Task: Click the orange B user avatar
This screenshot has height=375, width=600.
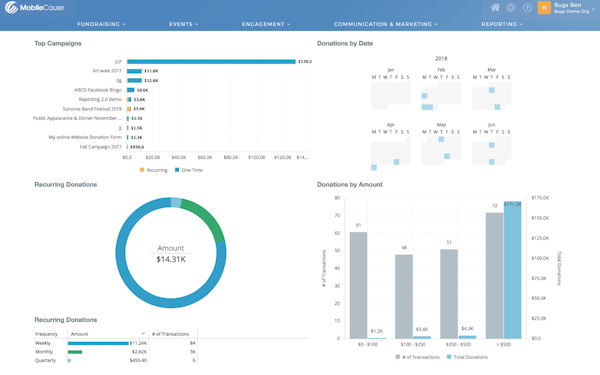Action: [x=544, y=8]
